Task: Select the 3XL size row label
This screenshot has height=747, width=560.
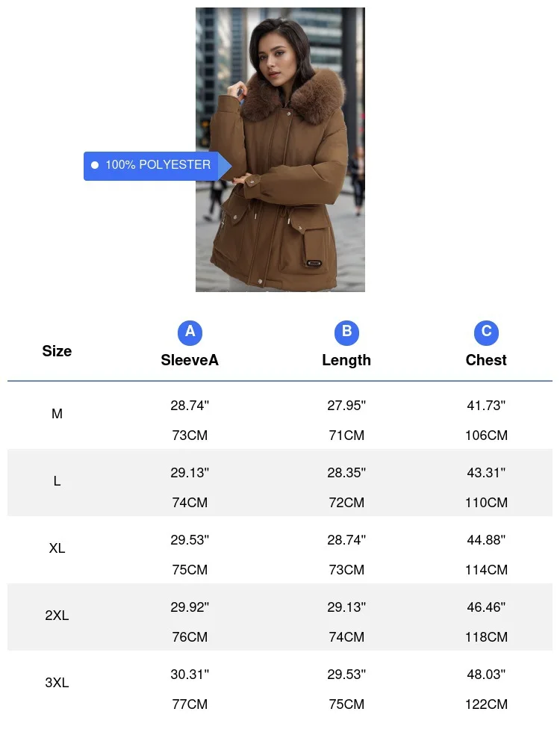Action: 57,683
